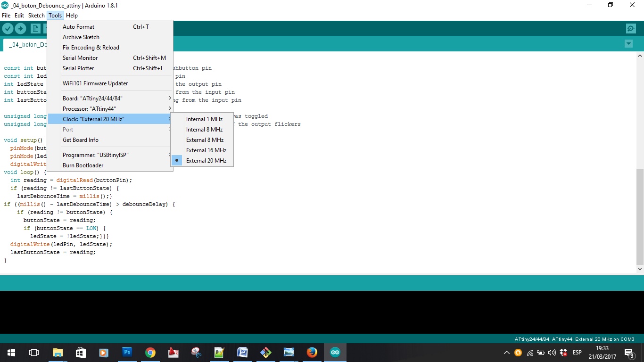This screenshot has height=362, width=644.
Task: Choose Auto Format from Tools menu
Action: tap(110, 27)
